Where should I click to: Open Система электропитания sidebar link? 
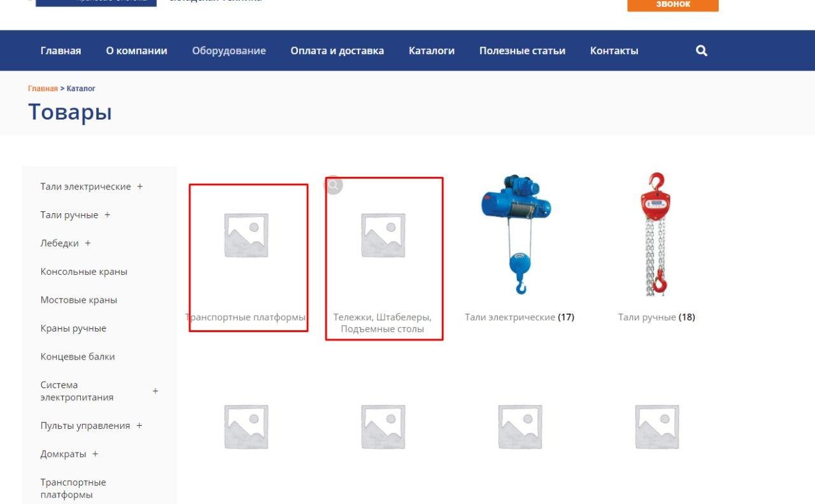click(x=77, y=391)
